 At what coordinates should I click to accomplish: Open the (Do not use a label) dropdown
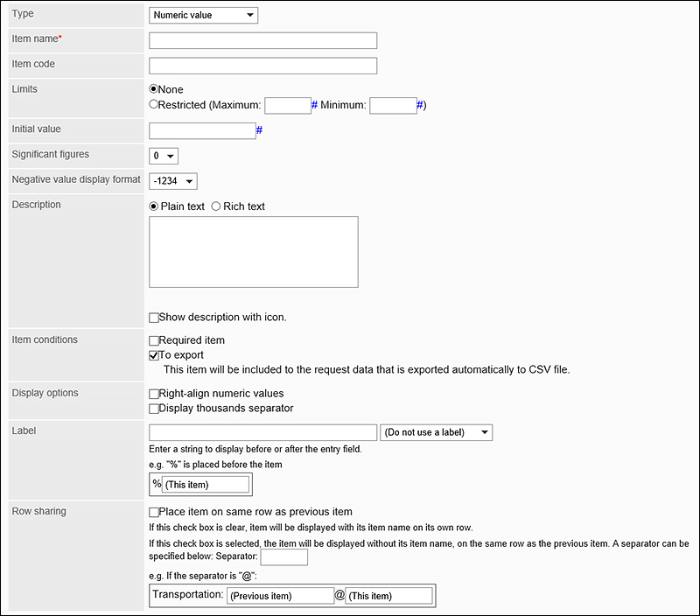click(436, 432)
